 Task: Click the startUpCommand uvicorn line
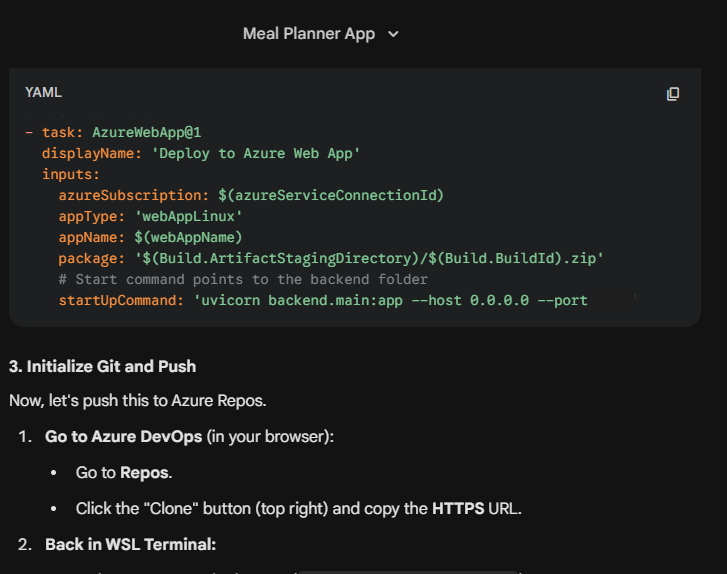coord(323,300)
